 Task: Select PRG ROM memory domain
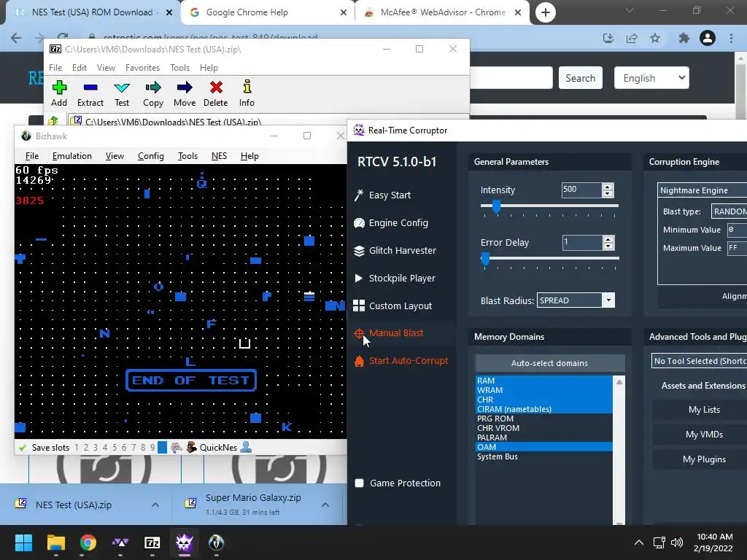pyautogui.click(x=543, y=419)
